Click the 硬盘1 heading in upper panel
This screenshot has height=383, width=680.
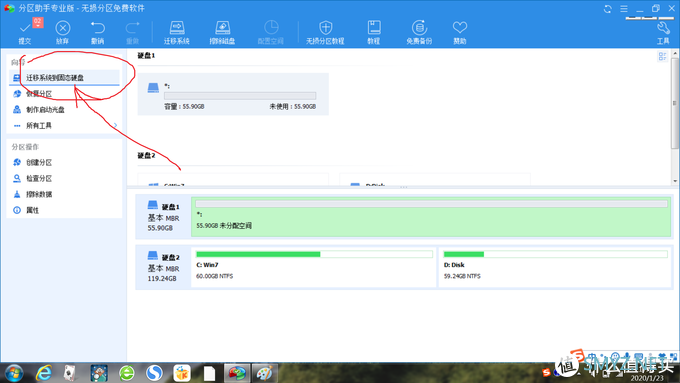(146, 56)
